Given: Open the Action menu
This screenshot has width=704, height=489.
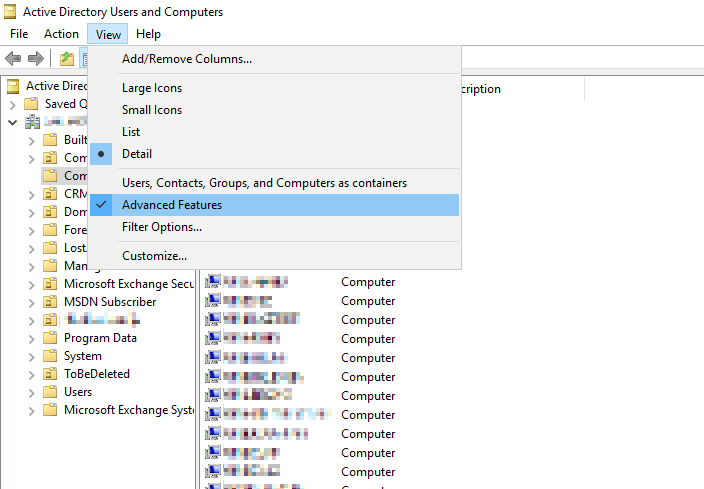Looking at the screenshot, I should (x=61, y=34).
